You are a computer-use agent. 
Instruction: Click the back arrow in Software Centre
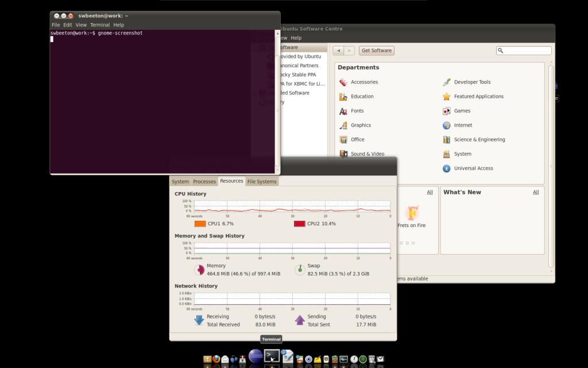338,51
